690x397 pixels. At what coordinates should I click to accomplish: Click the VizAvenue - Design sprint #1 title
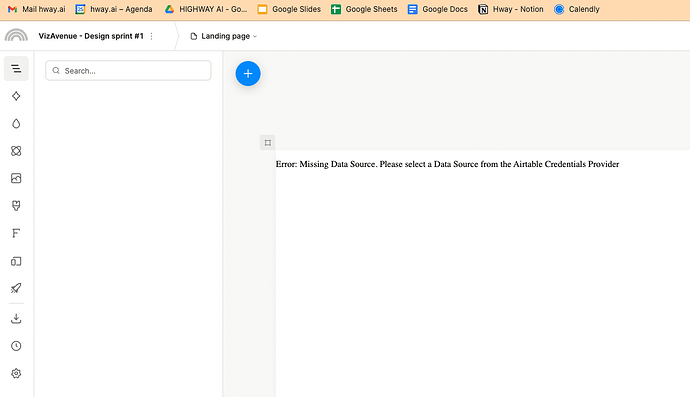91,36
